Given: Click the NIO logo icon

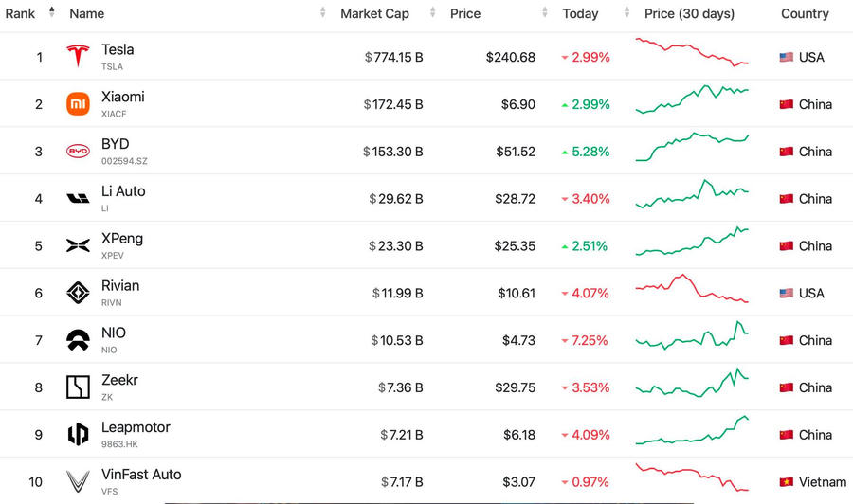Looking at the screenshot, I should coord(78,340).
